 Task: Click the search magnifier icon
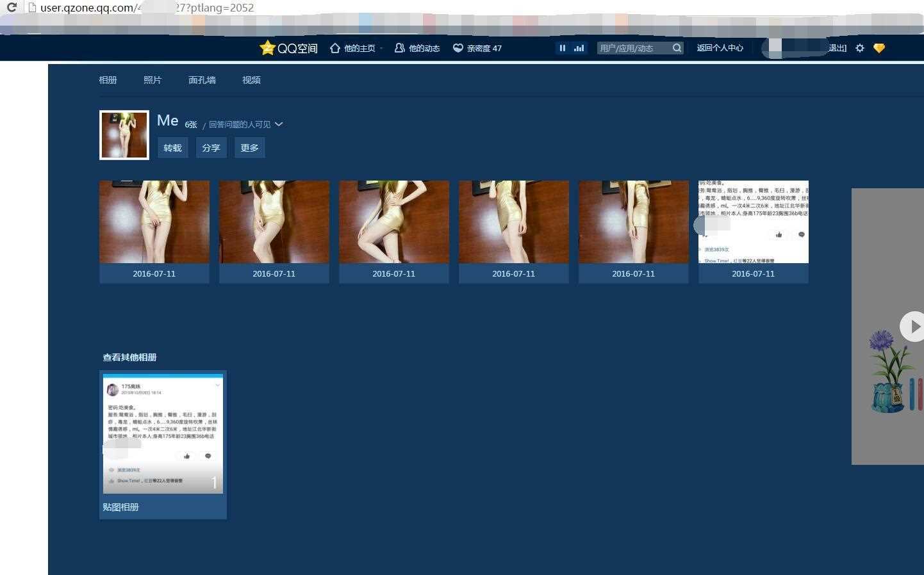677,48
